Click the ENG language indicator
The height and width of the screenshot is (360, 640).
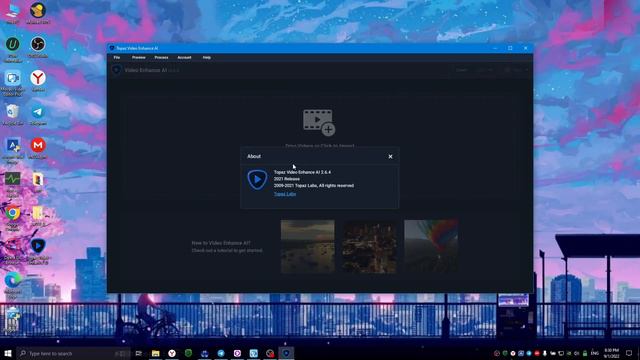pyautogui.click(x=595, y=353)
